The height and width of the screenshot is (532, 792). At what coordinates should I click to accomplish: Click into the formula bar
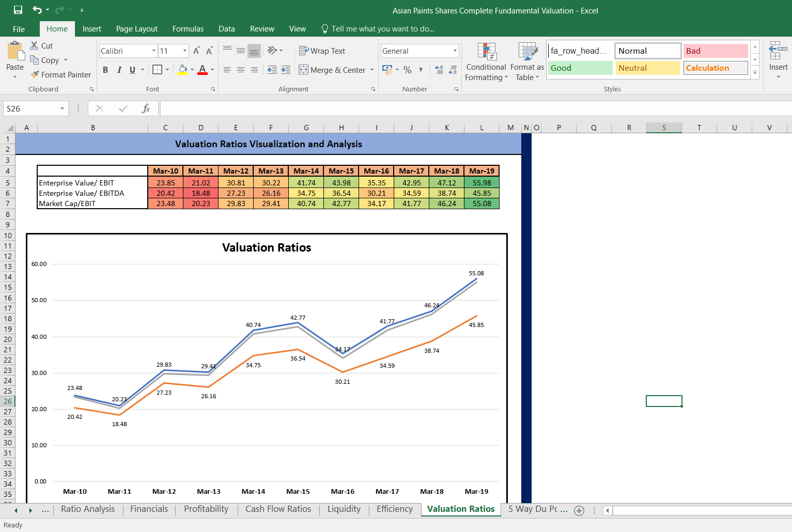(475, 108)
